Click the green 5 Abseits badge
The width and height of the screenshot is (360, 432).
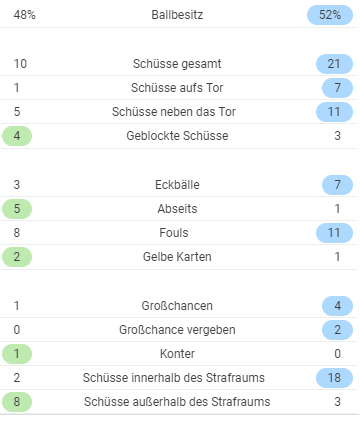pyautogui.click(x=17, y=209)
